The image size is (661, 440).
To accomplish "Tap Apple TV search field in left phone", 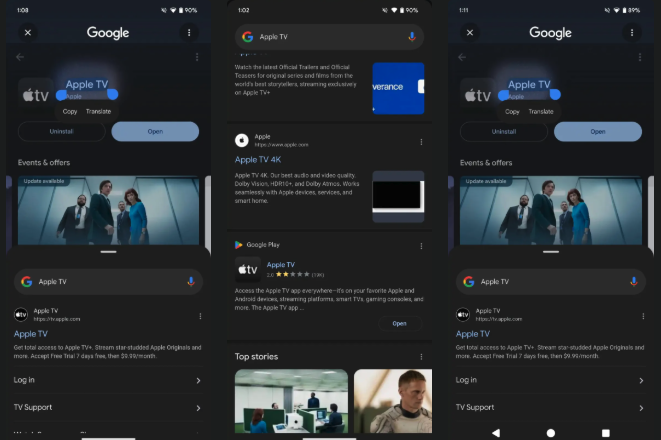I will (x=108, y=282).
